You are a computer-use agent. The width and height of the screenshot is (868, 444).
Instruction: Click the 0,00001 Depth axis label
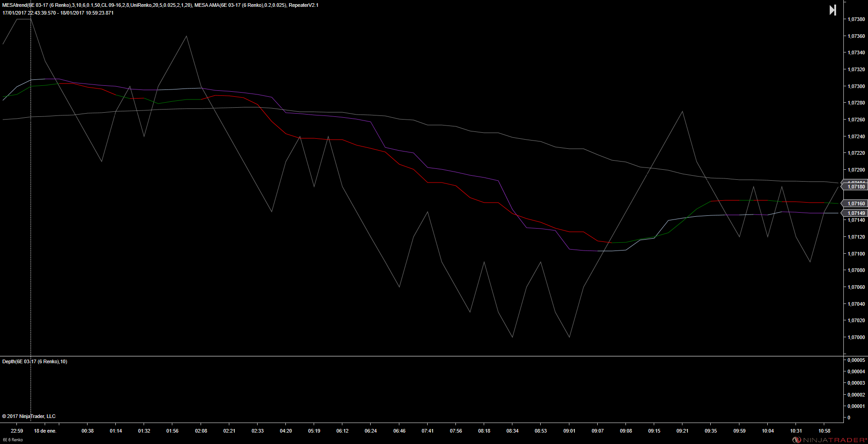(856, 406)
